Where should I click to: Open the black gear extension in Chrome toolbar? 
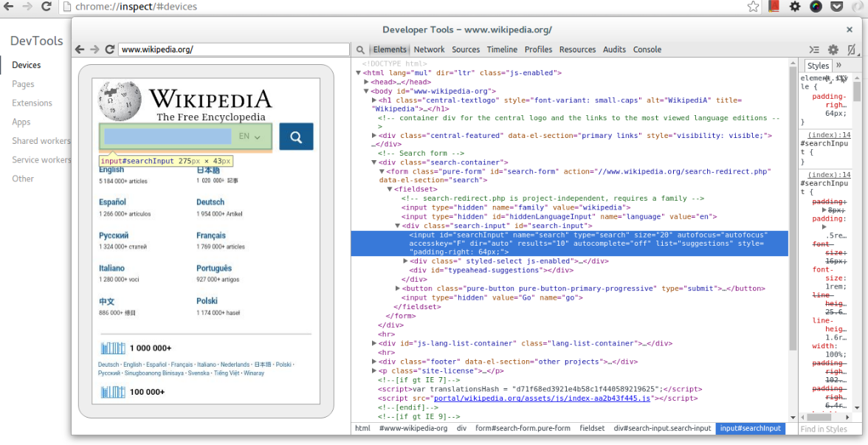tap(795, 7)
